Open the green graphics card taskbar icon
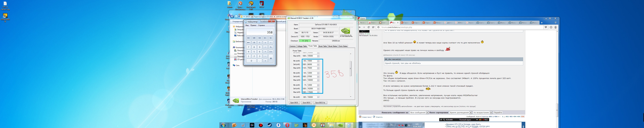644x128 pixels. click(x=296, y=125)
